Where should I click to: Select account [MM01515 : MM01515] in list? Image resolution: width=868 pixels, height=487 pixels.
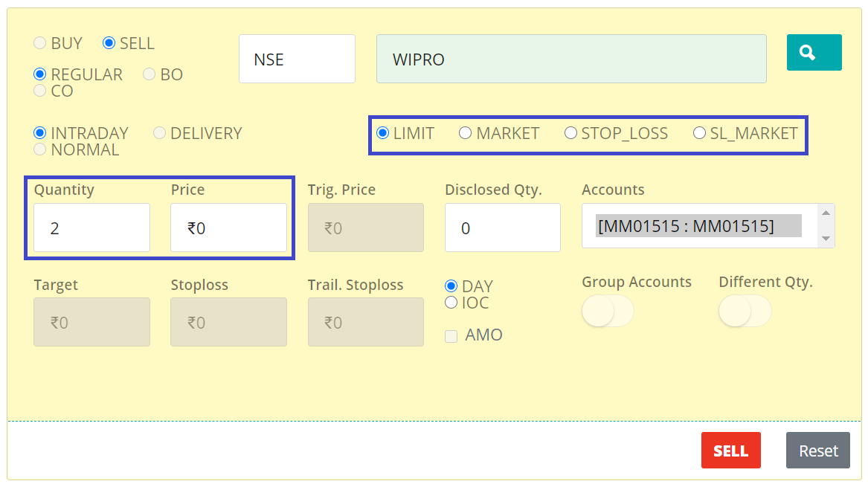698,226
